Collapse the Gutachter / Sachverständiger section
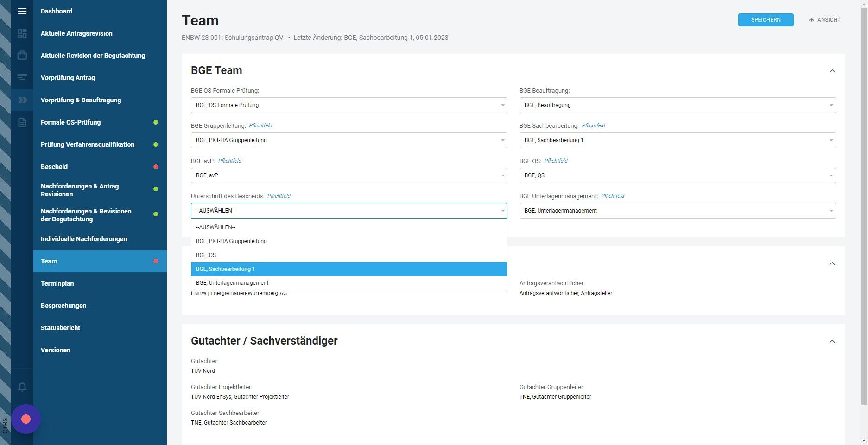This screenshot has height=445, width=868. coord(832,341)
